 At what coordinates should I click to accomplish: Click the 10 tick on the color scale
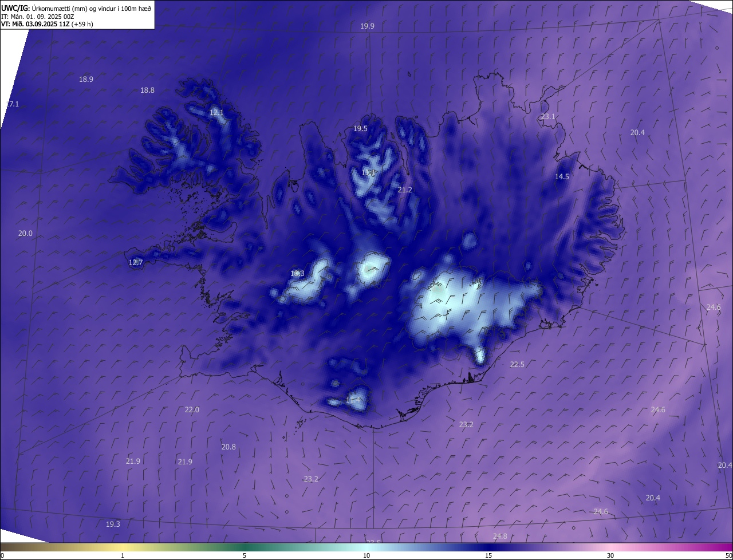click(x=366, y=555)
